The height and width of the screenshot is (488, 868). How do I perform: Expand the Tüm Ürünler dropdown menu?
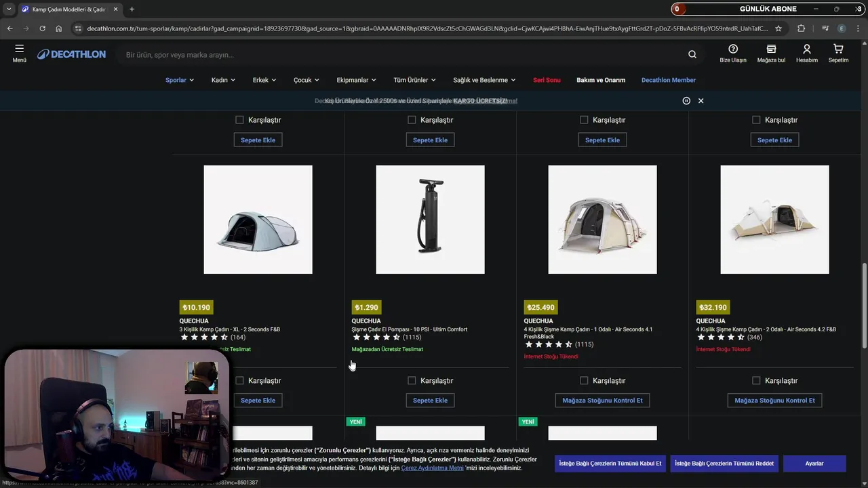click(414, 80)
